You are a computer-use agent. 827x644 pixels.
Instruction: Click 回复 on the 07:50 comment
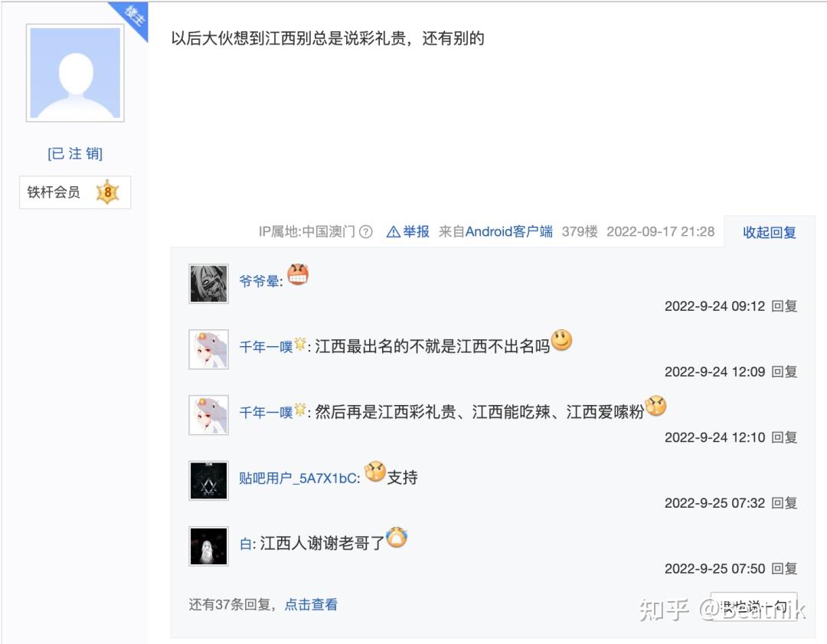click(784, 569)
